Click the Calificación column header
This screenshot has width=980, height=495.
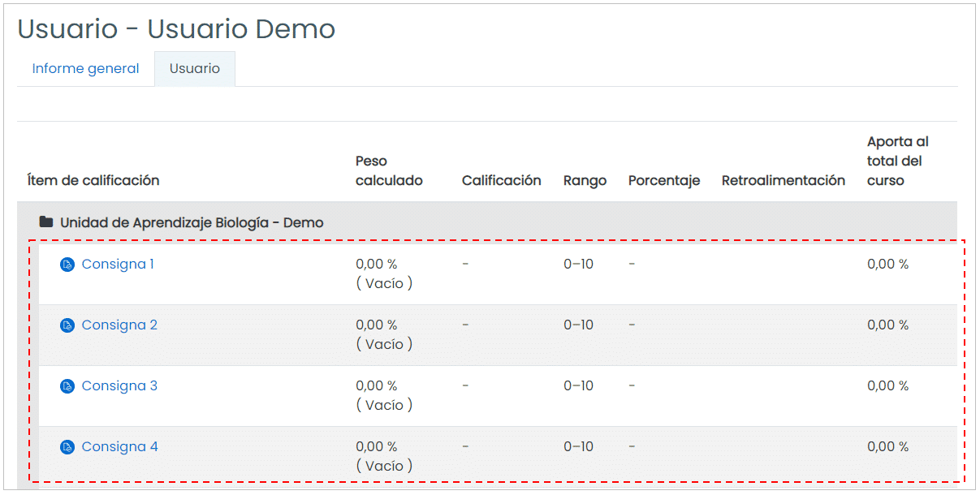click(502, 181)
